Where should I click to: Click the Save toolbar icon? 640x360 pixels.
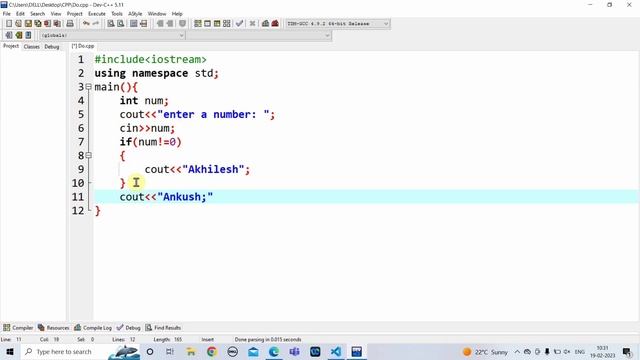click(x=28, y=24)
